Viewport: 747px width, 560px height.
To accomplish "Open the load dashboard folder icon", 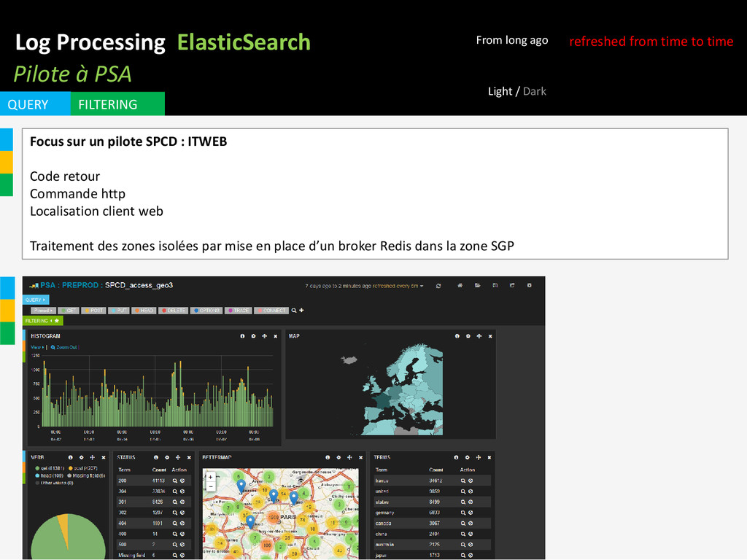I will (x=477, y=285).
